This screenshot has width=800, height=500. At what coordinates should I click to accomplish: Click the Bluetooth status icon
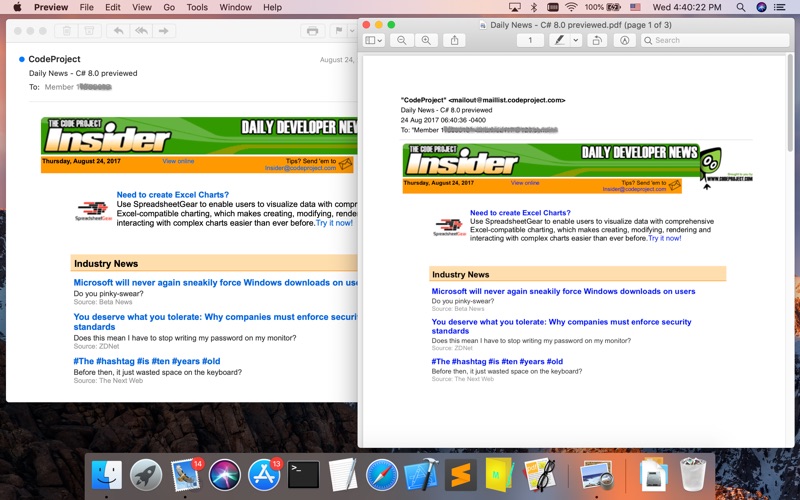(x=534, y=7)
